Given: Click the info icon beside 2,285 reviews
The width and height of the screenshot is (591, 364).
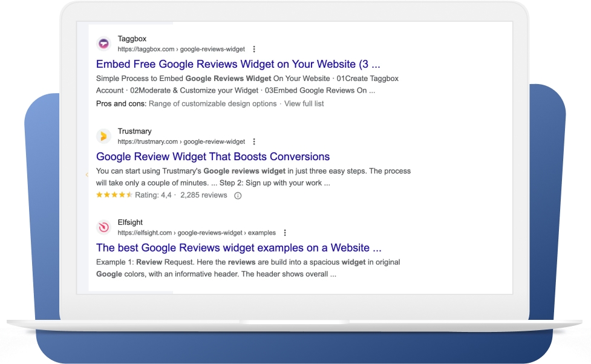Looking at the screenshot, I should 238,195.
